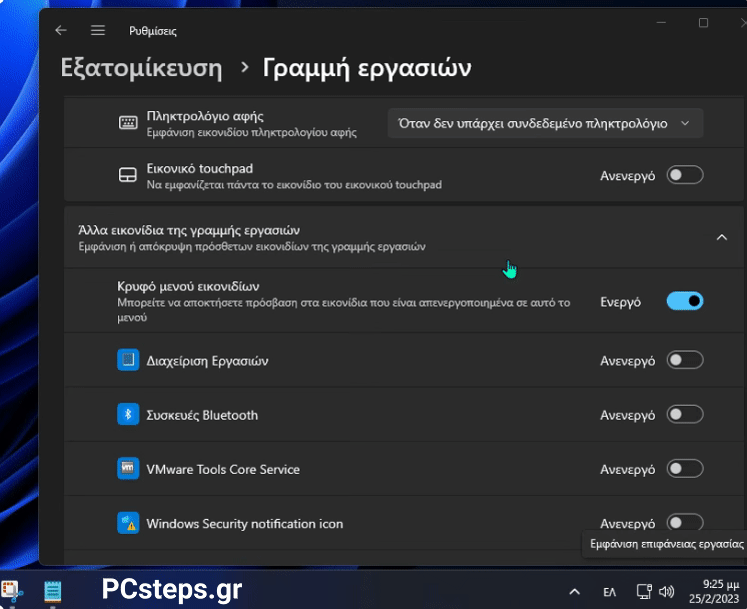Turn off the hidden icon menu toggle
747x609 pixels.
[685, 301]
